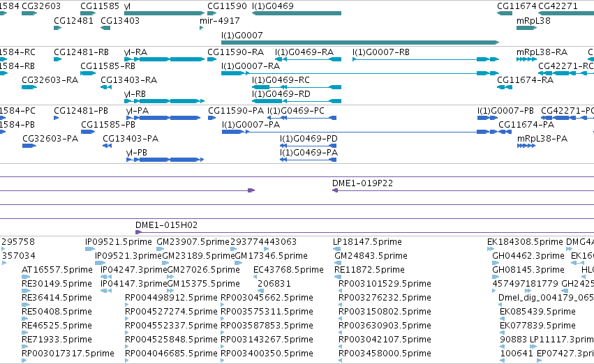Click the CG12481 gene label
Screen dimensions: 594x364
tap(73, 20)
